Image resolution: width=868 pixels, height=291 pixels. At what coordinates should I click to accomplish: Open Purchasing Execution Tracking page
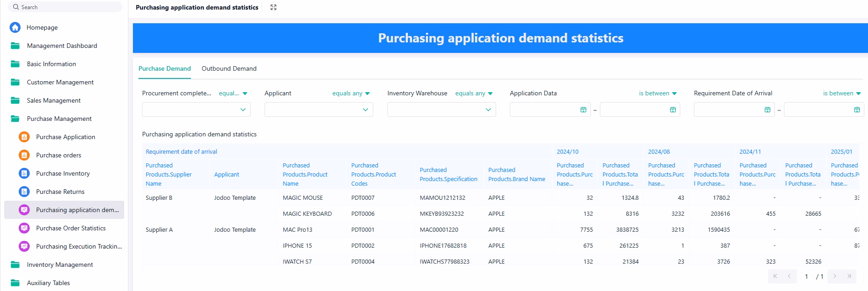coord(79,246)
